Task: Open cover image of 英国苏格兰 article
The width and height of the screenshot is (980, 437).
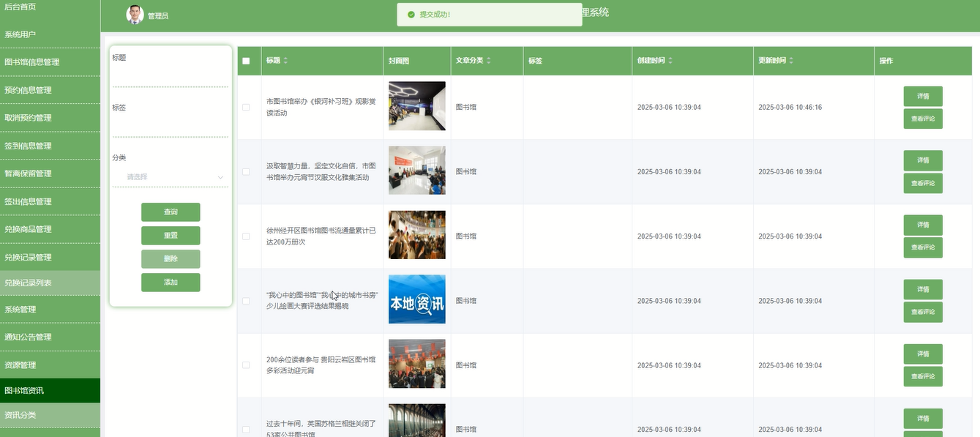Action: (417, 420)
